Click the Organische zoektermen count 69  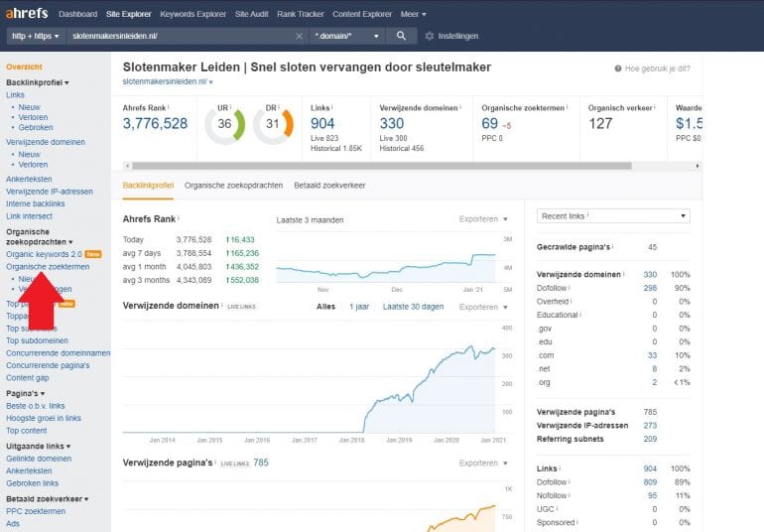(x=490, y=123)
